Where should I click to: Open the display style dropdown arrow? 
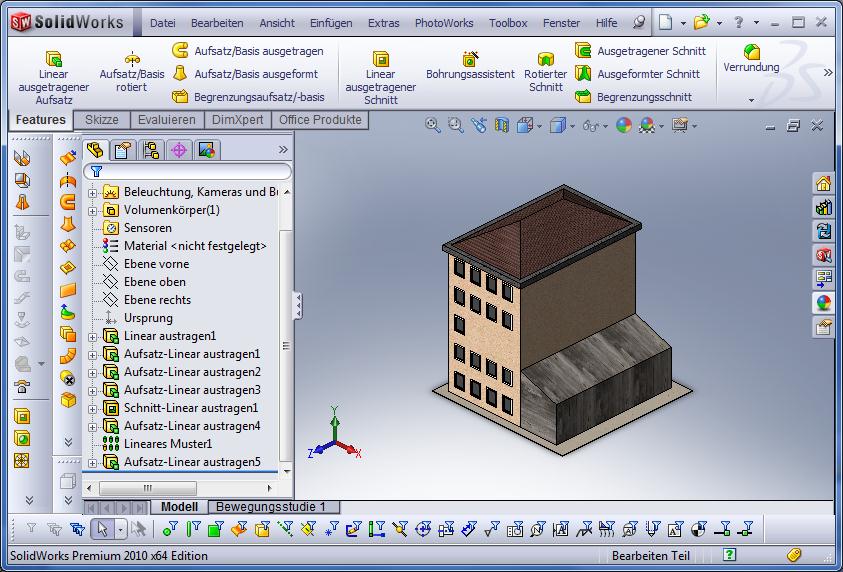pos(574,126)
